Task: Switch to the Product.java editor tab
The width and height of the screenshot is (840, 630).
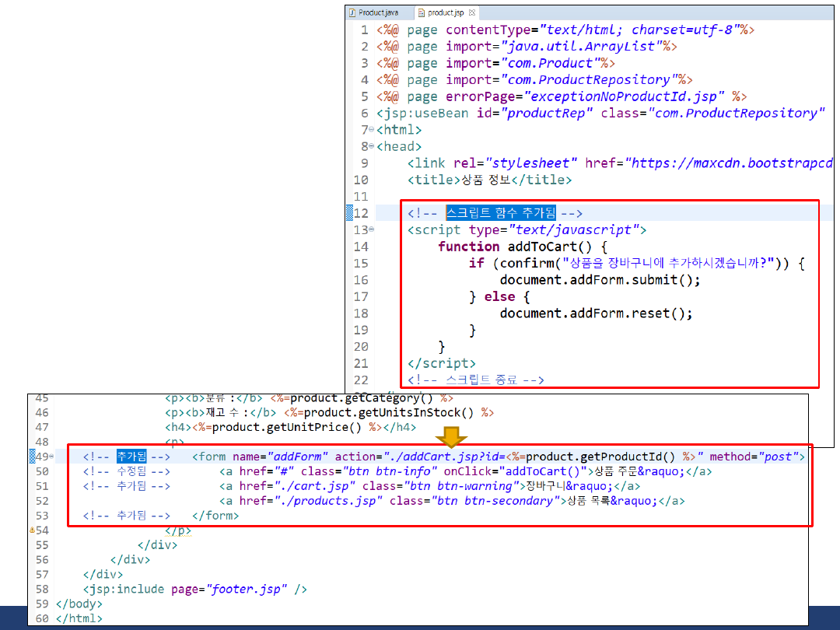Action: [378, 13]
